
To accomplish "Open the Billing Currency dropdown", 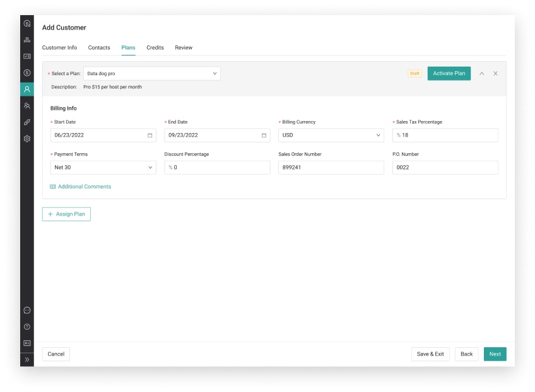I will [331, 135].
